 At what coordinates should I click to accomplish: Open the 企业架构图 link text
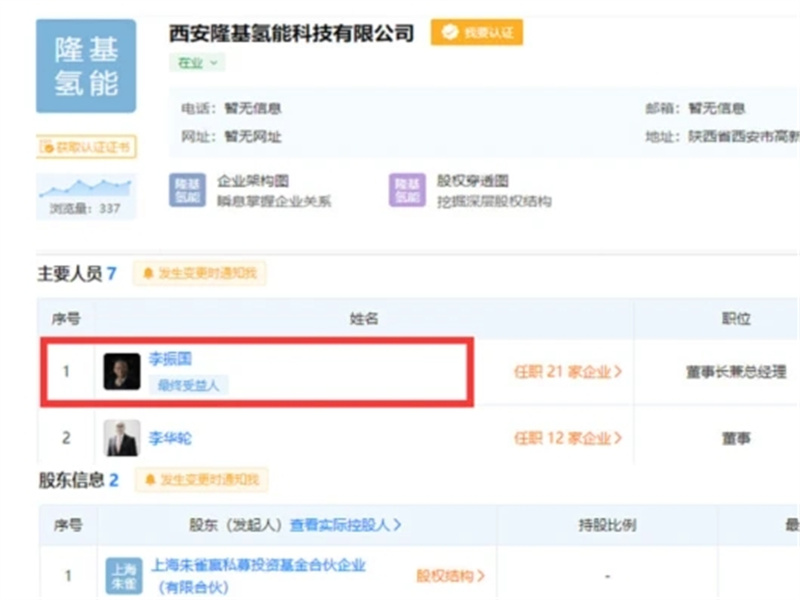coord(253,181)
